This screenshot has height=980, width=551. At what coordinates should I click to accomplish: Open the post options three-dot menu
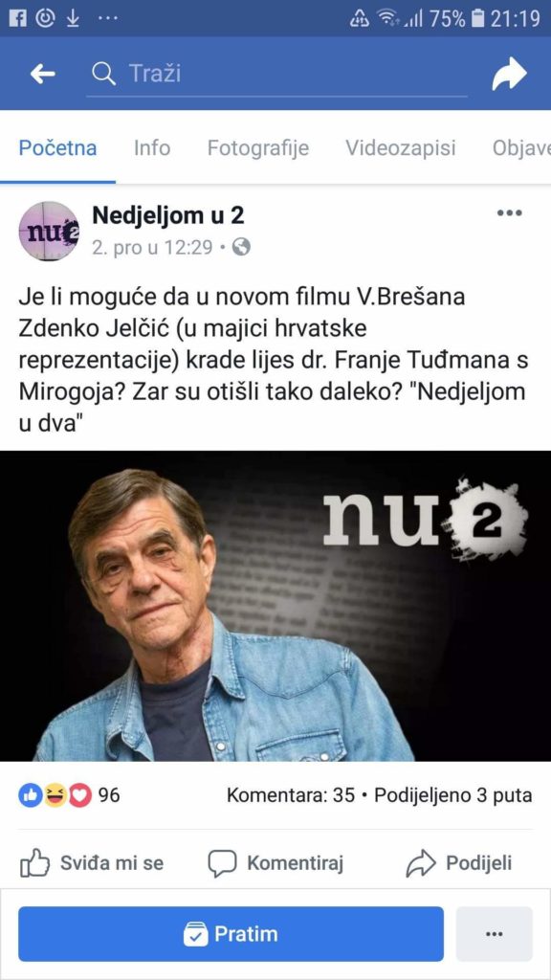pyautogui.click(x=509, y=213)
